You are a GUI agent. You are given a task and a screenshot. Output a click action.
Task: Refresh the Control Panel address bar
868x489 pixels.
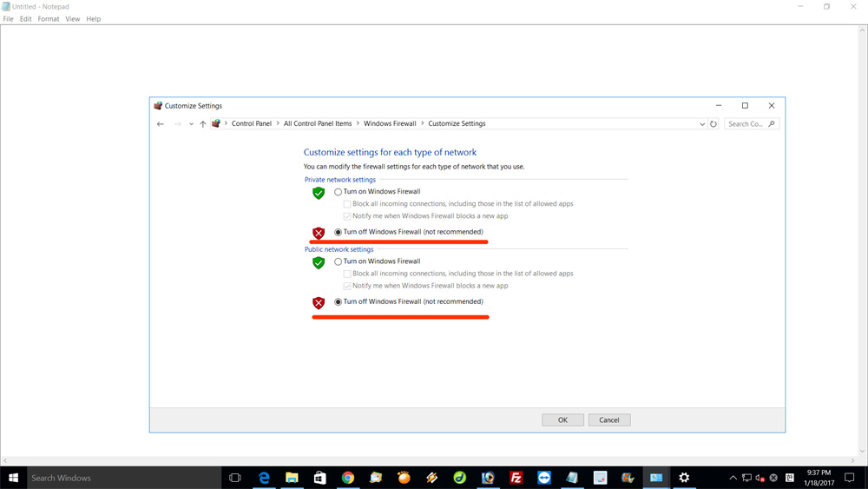pos(713,124)
